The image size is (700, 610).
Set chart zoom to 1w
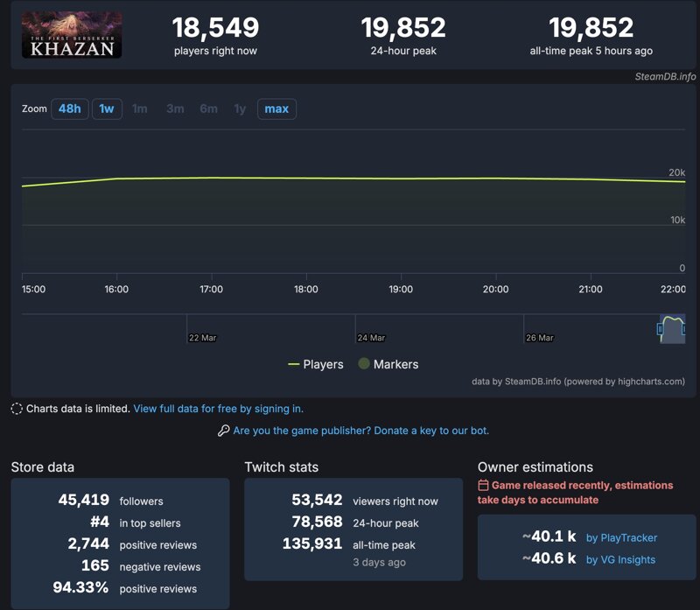[107, 109]
